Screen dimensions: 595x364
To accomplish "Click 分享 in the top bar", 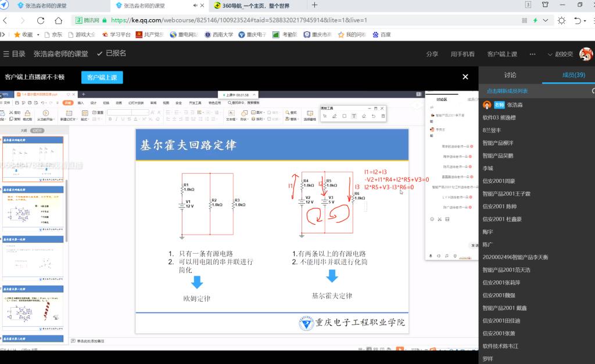I will (432, 54).
